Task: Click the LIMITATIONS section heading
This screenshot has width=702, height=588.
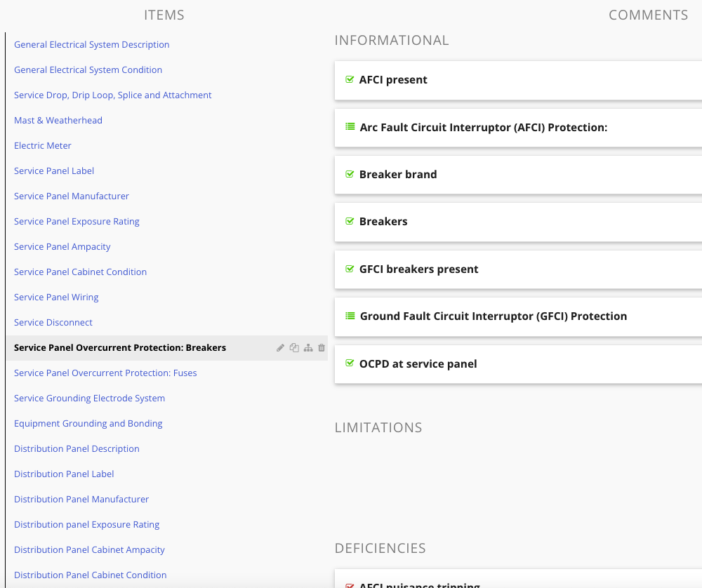Action: coord(378,427)
